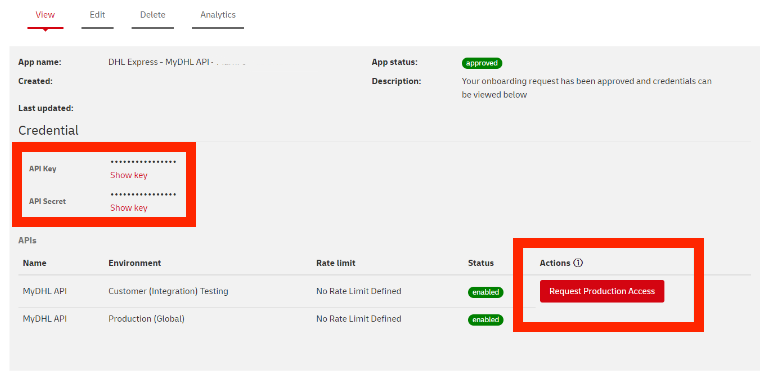Select the Customer (Integration) Testing cell
Screen dimensions: 761x371
point(168,291)
